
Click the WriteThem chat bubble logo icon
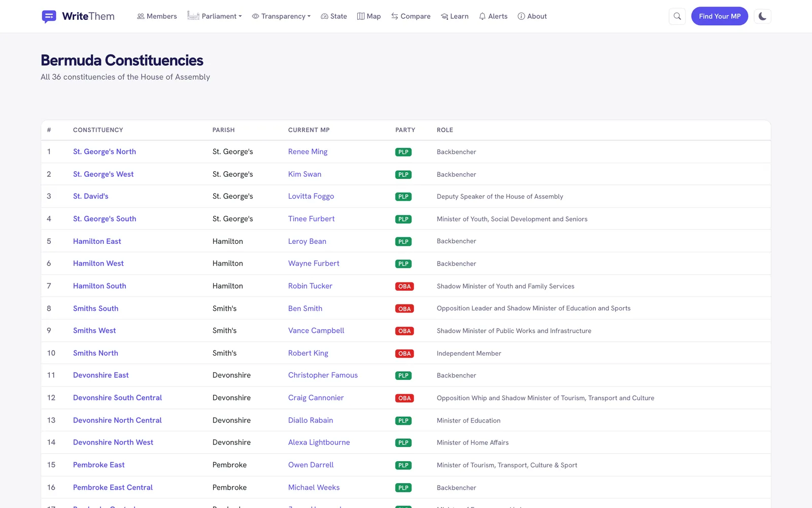coord(49,16)
